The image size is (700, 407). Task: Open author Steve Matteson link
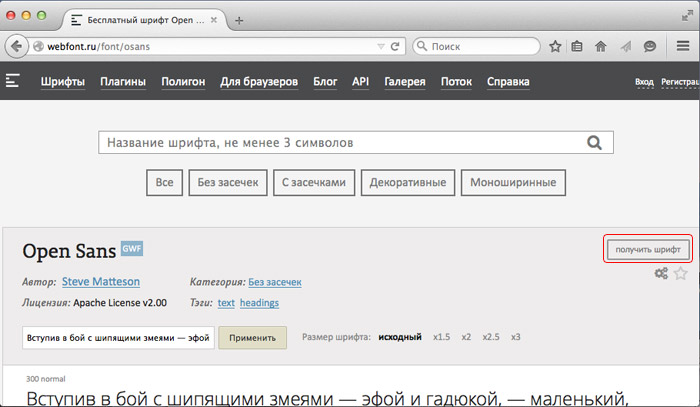tap(100, 282)
